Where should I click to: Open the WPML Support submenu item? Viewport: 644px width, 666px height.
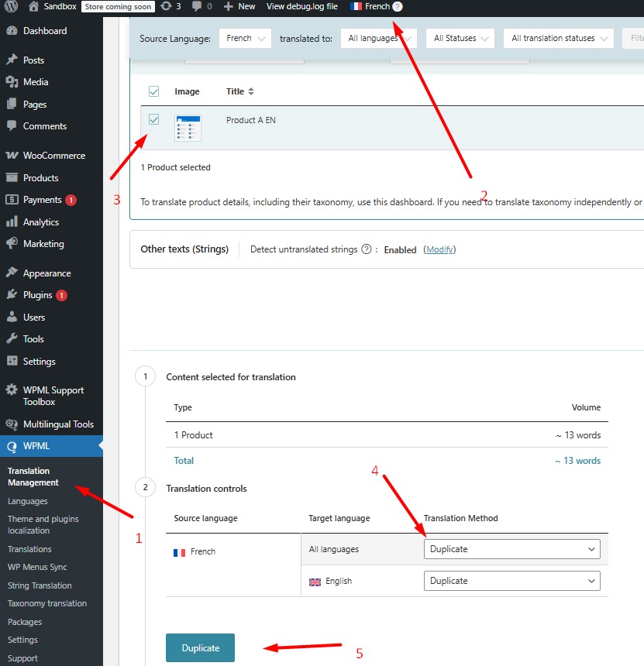22,658
